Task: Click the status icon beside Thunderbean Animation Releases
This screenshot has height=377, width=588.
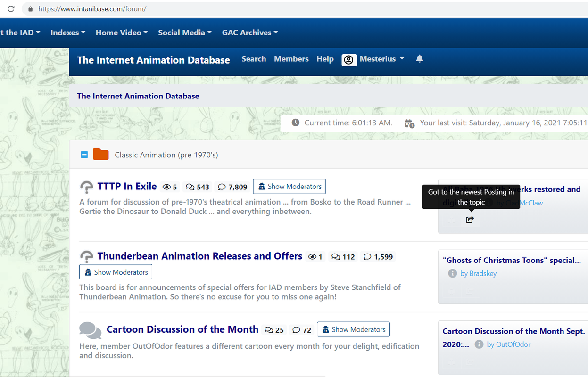Action: pos(87,257)
